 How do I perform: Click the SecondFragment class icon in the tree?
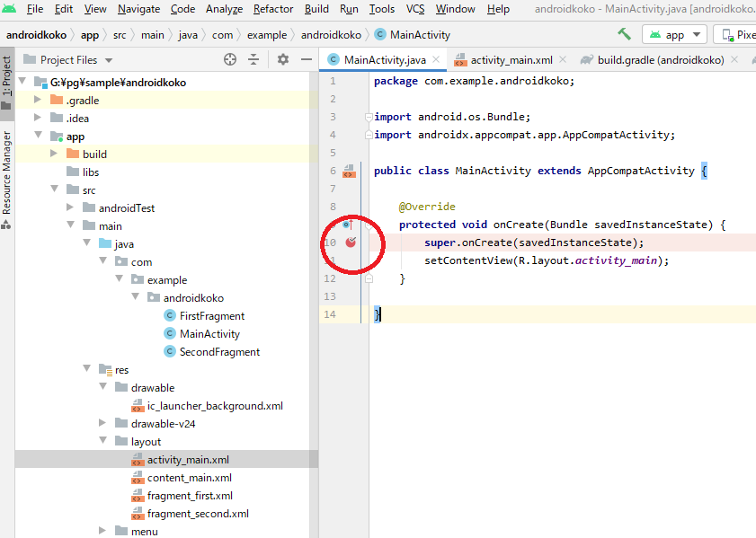coord(170,351)
